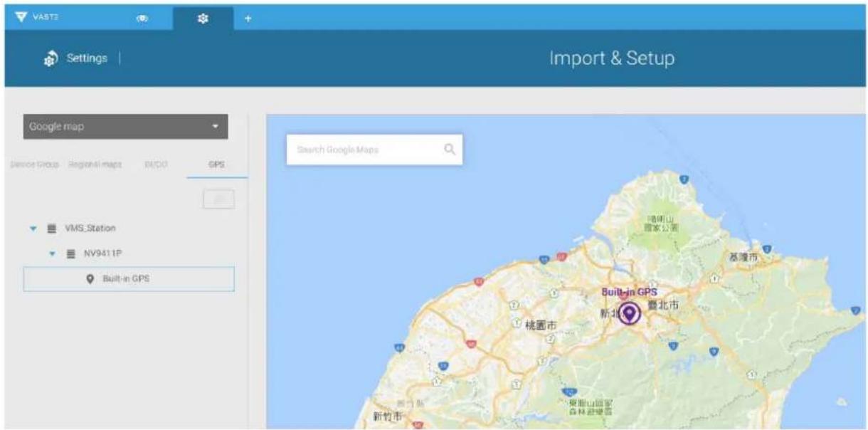Screen dimensions: 868x430
Task: Add a new tab with plus icon
Action: (x=248, y=18)
